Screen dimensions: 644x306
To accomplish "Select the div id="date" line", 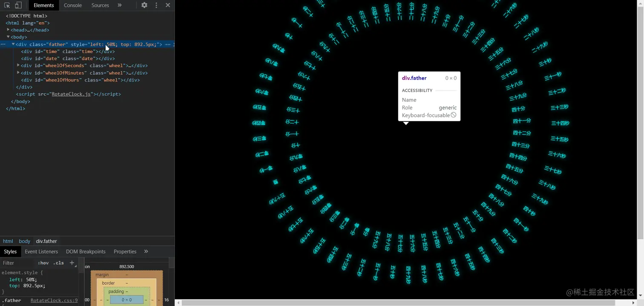I will 68,58.
